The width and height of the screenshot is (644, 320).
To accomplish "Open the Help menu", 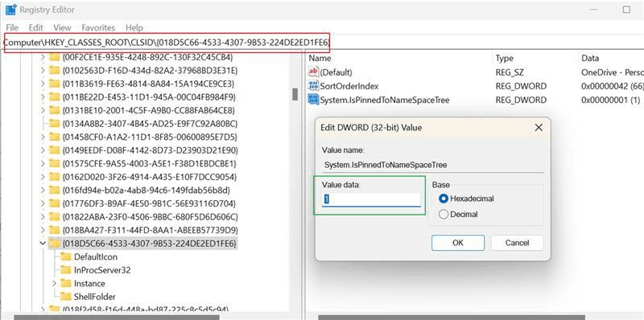I will click(x=134, y=27).
